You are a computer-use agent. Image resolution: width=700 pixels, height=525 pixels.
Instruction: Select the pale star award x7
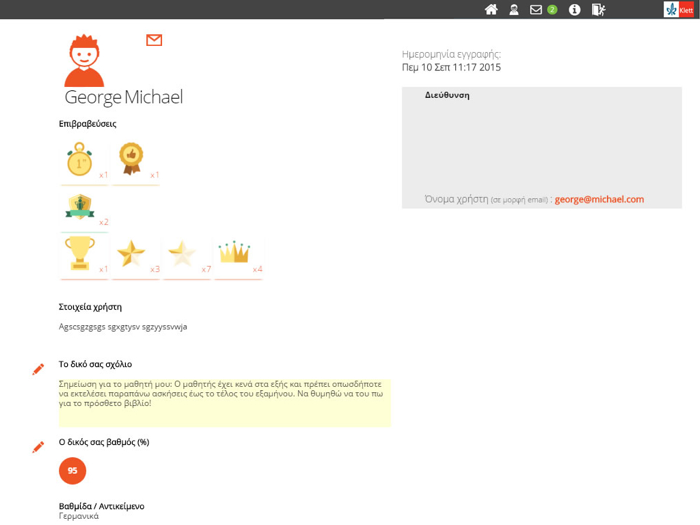point(182,253)
